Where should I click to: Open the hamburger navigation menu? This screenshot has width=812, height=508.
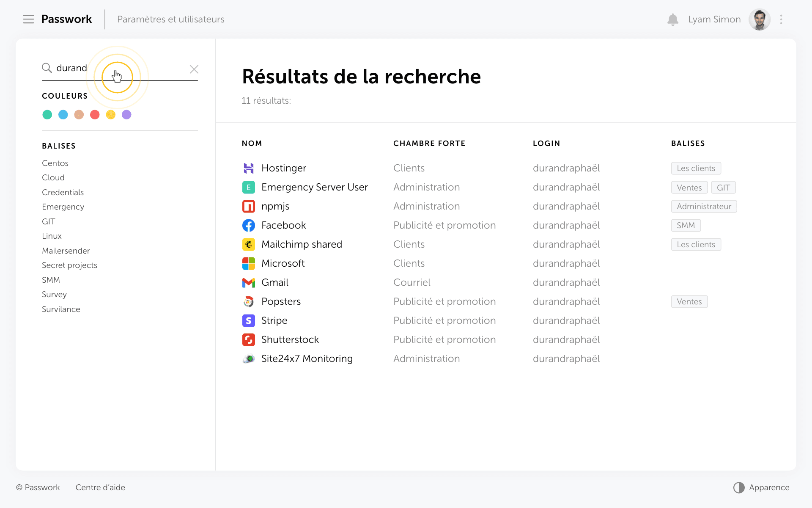click(x=28, y=19)
